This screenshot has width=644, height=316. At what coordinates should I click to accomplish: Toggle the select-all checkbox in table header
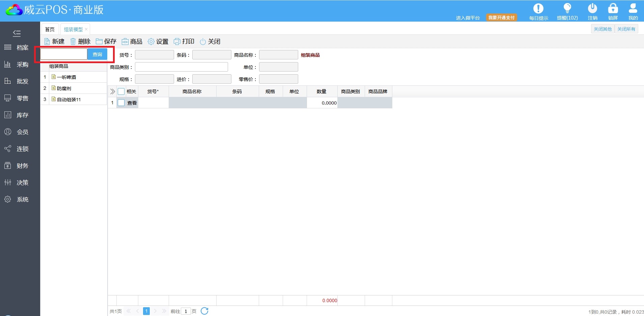pos(121,91)
